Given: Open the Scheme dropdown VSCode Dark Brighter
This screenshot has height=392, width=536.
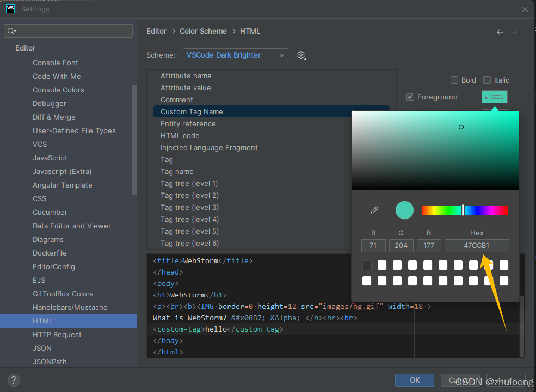Looking at the screenshot, I should [x=236, y=55].
